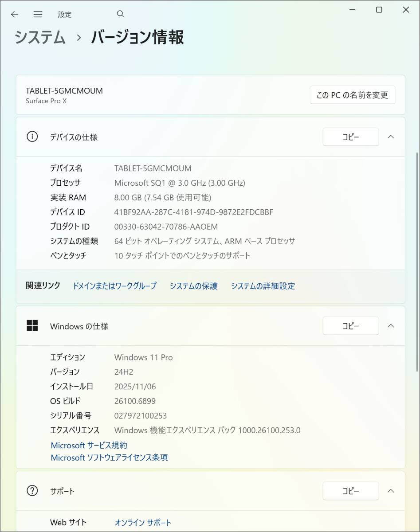The height and width of the screenshot is (532, 420).
Task: Copy the Windows specifications with コピー
Action: coord(350,325)
